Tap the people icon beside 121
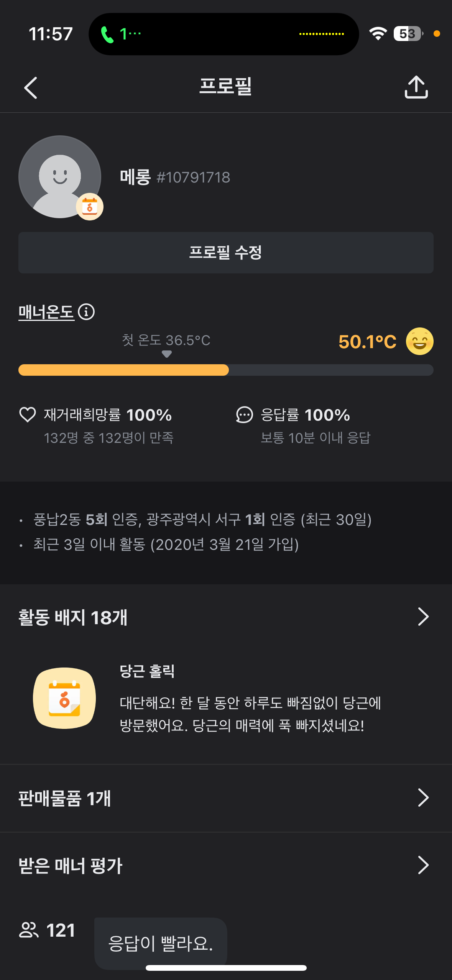This screenshot has height=980, width=452. click(29, 930)
